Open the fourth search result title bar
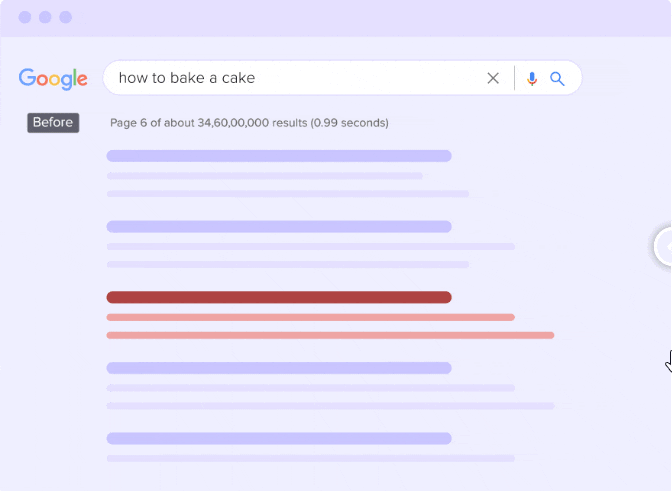The image size is (672, 491). [279, 367]
